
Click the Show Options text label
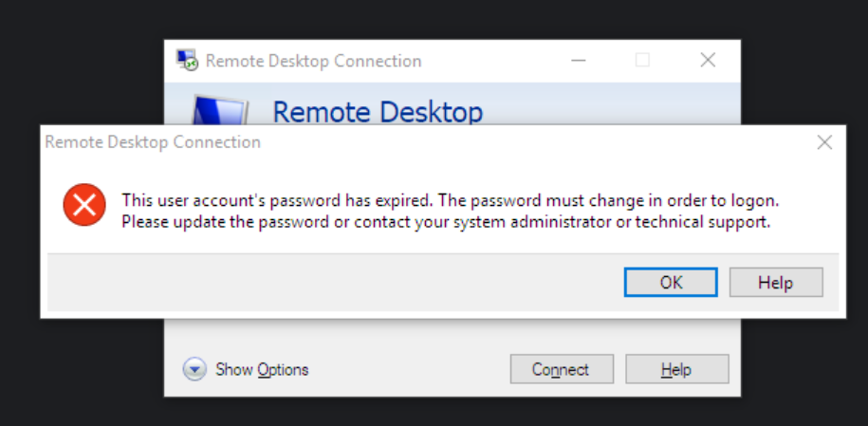(x=262, y=369)
